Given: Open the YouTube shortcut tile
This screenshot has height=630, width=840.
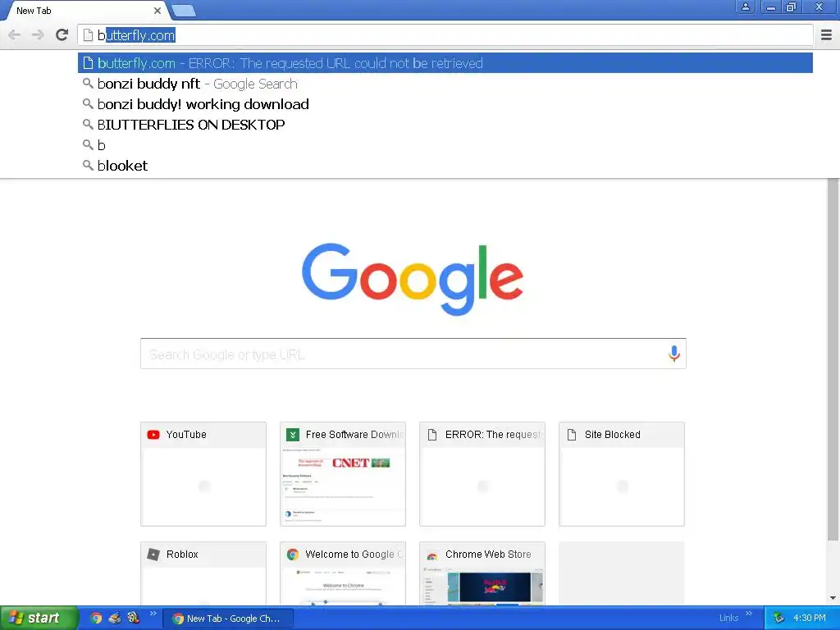Looking at the screenshot, I should coord(203,474).
